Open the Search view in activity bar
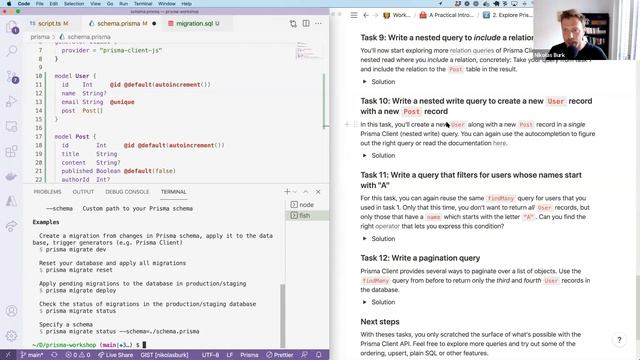The height and width of the screenshot is (360, 640). coord(12,51)
